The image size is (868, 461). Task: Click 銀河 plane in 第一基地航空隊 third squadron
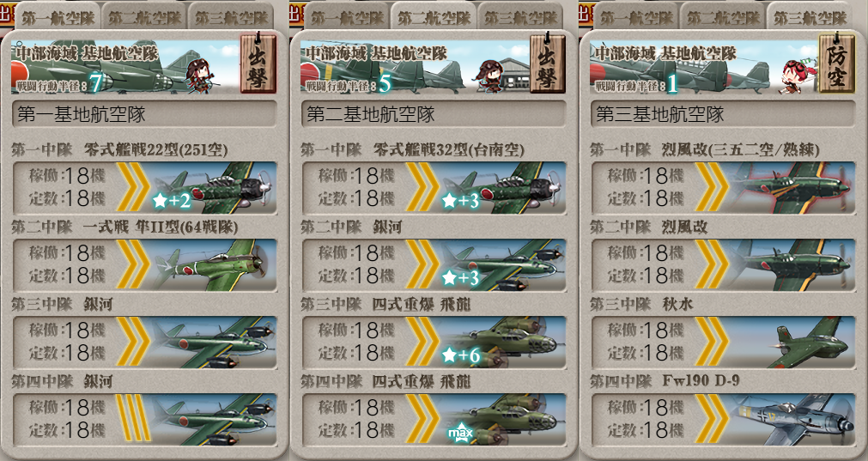[x=215, y=343]
